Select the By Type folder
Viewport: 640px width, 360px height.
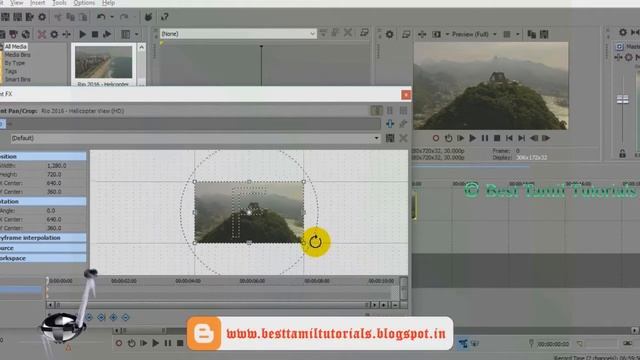(15, 63)
